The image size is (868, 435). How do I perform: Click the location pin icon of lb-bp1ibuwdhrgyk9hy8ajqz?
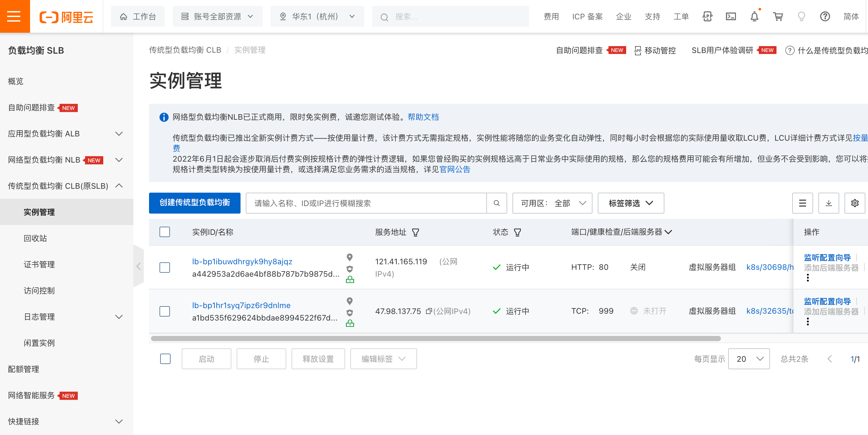click(350, 257)
